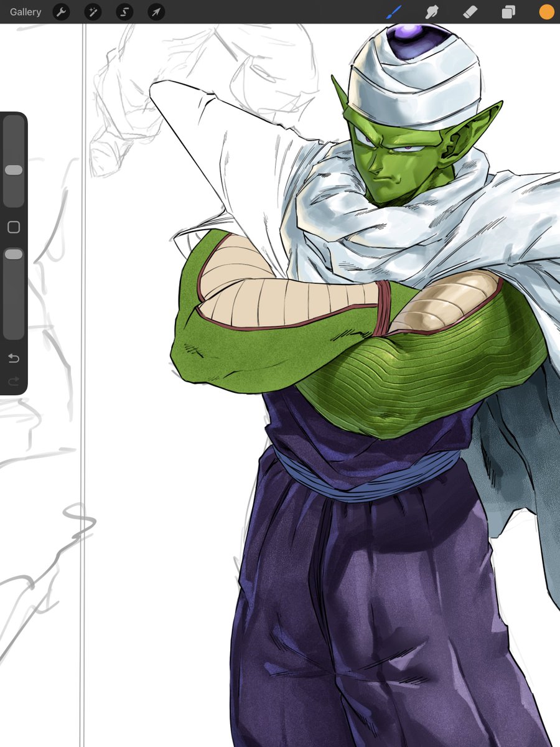Select the Brush tool
The height and width of the screenshot is (747, 560).
click(394, 12)
